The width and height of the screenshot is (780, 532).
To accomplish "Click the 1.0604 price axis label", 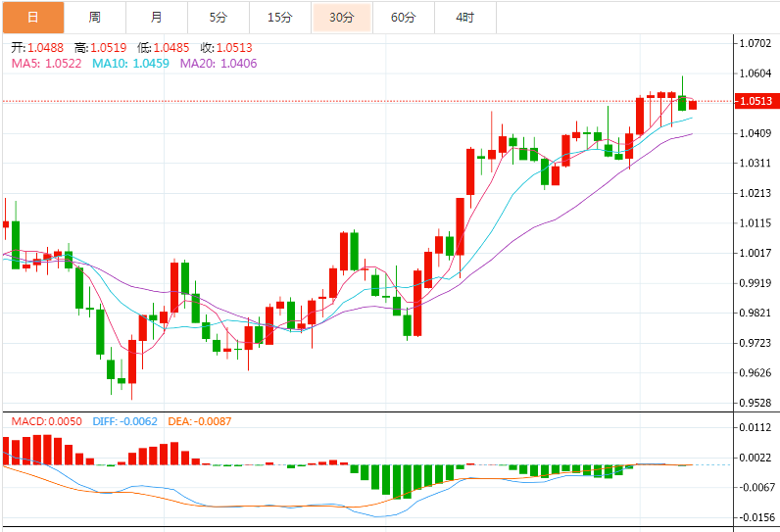I will coord(756,73).
